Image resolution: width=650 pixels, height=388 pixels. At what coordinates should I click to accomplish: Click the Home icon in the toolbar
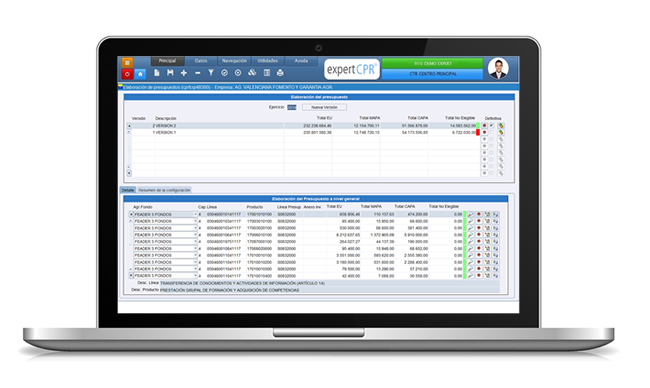141,74
